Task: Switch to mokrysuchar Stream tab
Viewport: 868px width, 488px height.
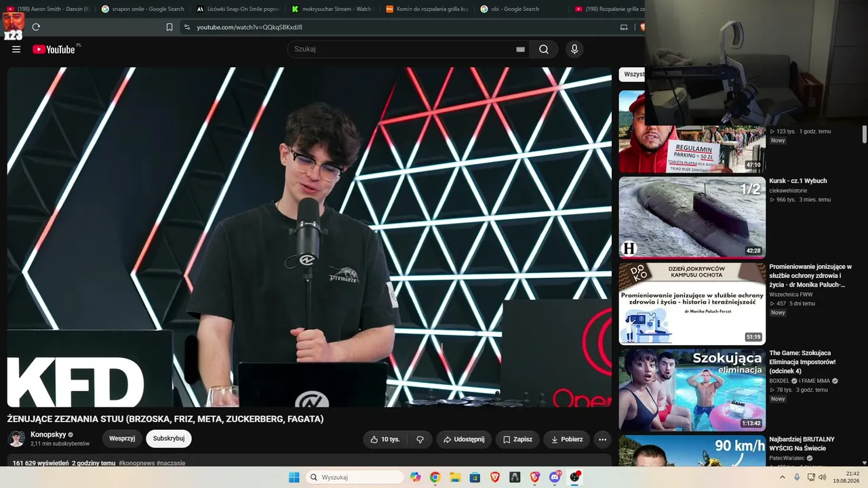Action: coord(332,9)
